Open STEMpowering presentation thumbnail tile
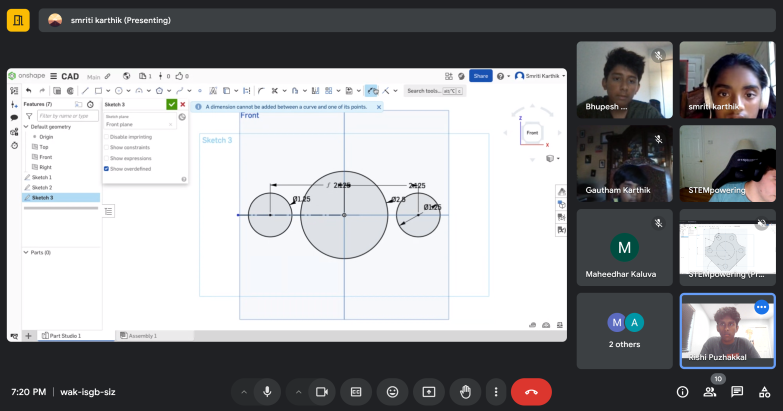Screen dimensions: 783x411 coord(728,248)
